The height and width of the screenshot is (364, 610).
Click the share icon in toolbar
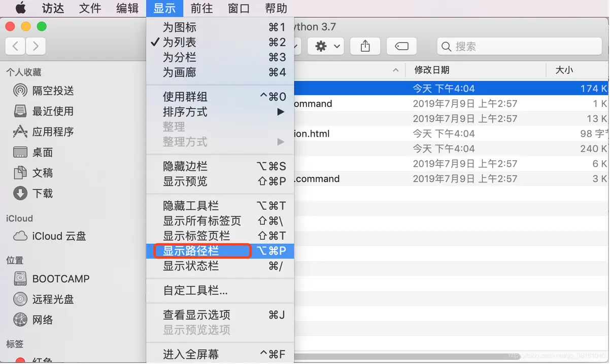coord(365,46)
